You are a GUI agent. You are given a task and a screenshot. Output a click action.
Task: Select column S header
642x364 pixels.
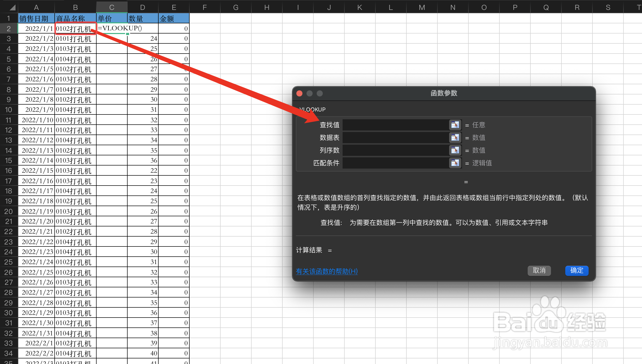608,7
